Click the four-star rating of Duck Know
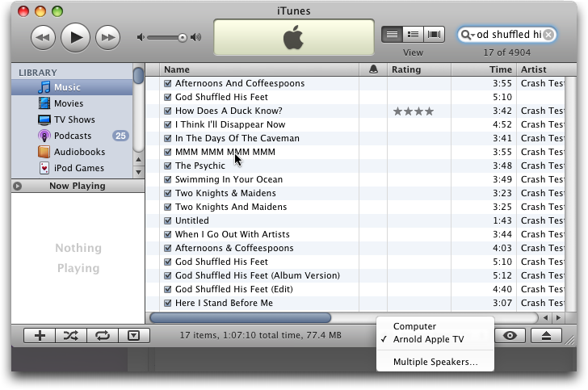588x390 pixels. (x=414, y=111)
